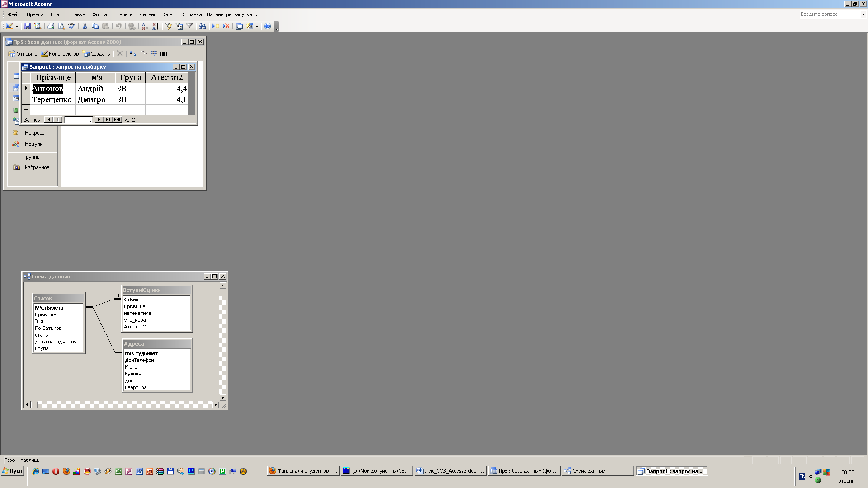Click the horizontal scrollbar right arrow in Схема данных
Image resolution: width=868 pixels, height=488 pixels.
coord(215,405)
